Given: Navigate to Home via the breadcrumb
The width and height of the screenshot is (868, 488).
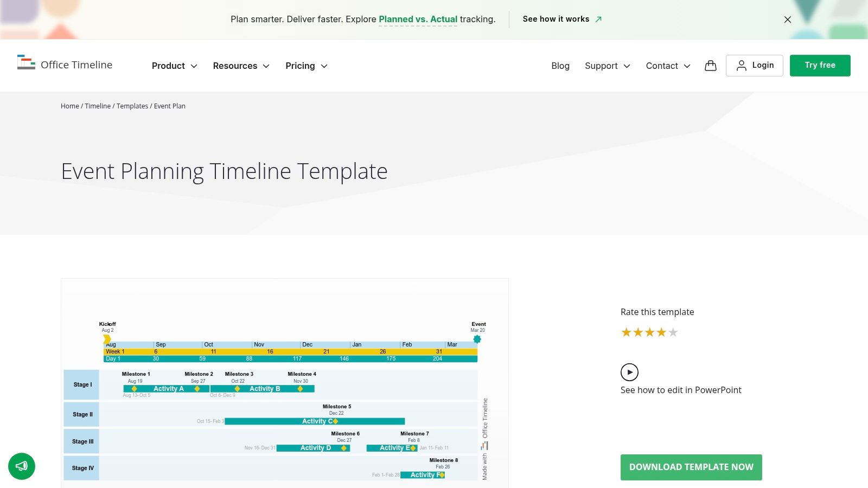Looking at the screenshot, I should coord(69,106).
